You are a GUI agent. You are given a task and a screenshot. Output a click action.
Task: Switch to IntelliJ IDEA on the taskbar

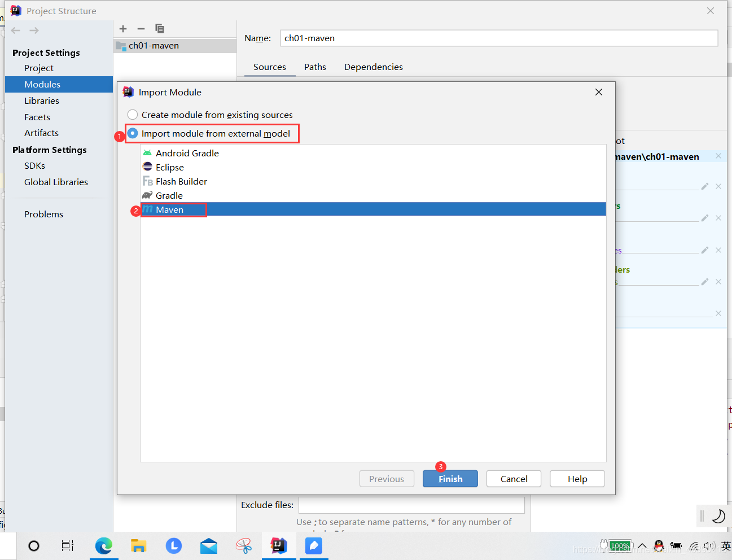[279, 546]
